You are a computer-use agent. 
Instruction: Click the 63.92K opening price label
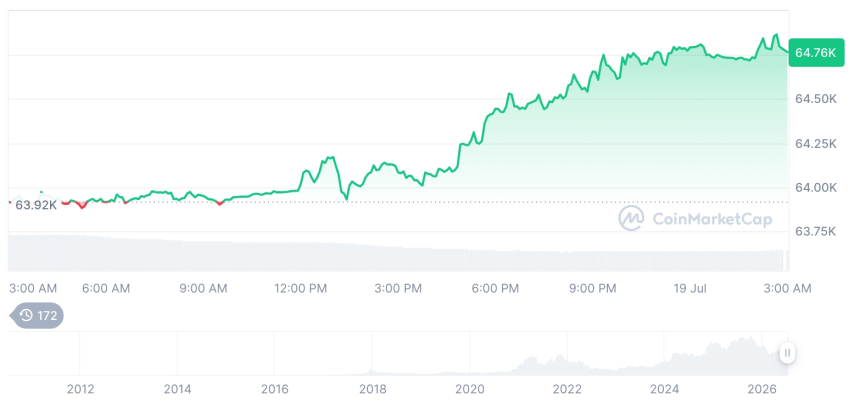(36, 205)
